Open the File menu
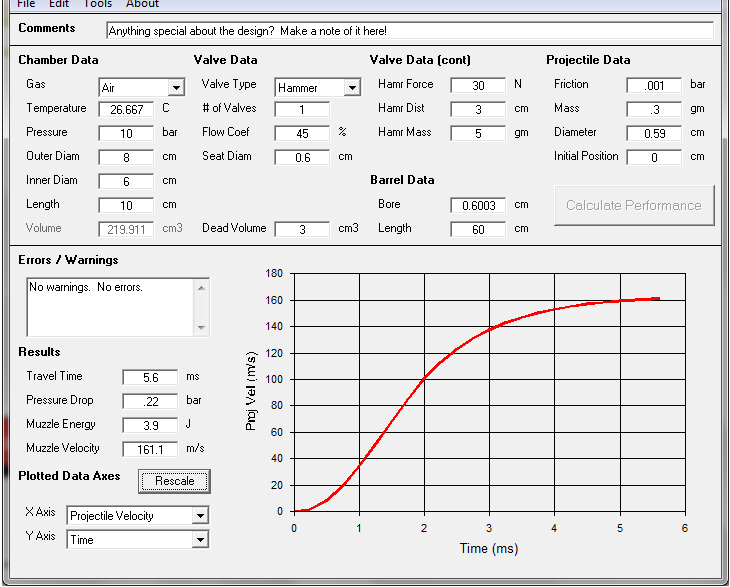 tap(26, 4)
